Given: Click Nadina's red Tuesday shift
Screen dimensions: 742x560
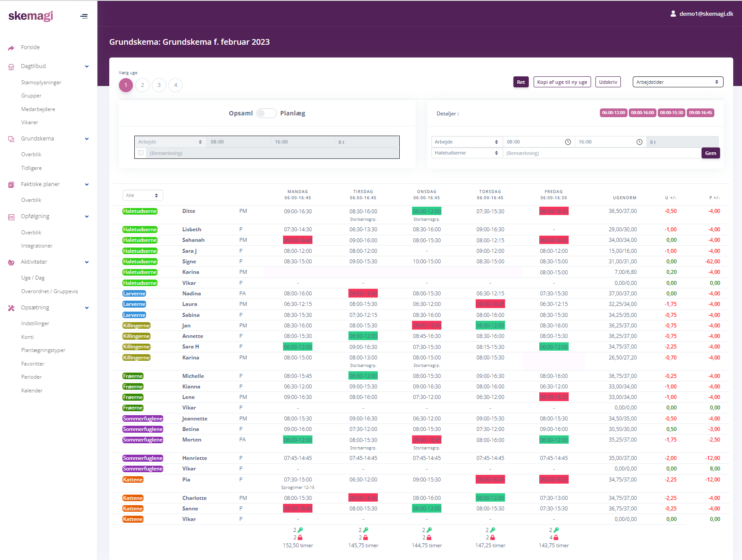Looking at the screenshot, I should [x=363, y=293].
